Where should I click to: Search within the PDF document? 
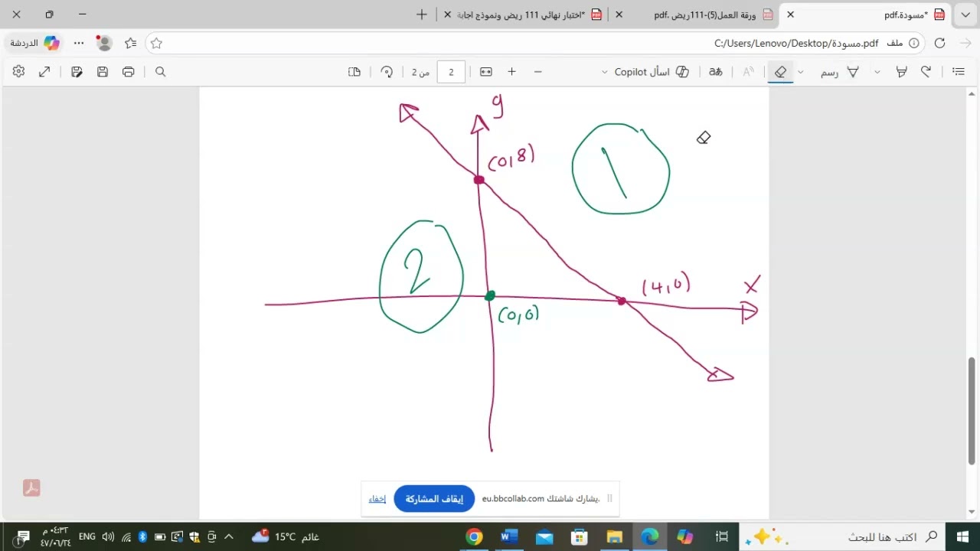(x=161, y=72)
